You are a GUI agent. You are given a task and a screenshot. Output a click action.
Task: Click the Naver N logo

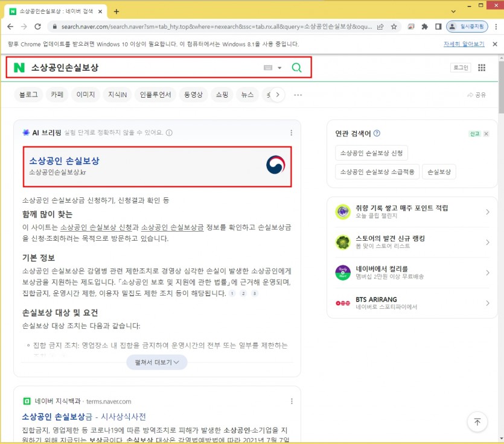coord(19,68)
